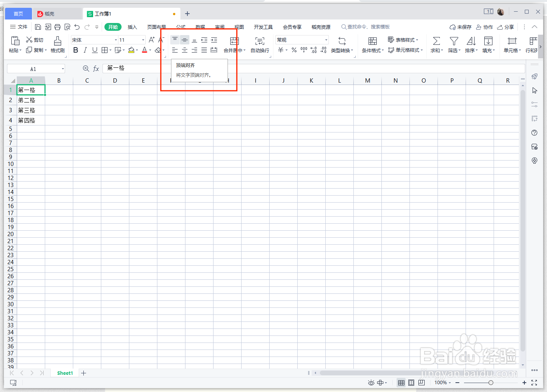
Task: Click the fx insert function icon
Action: (96, 69)
